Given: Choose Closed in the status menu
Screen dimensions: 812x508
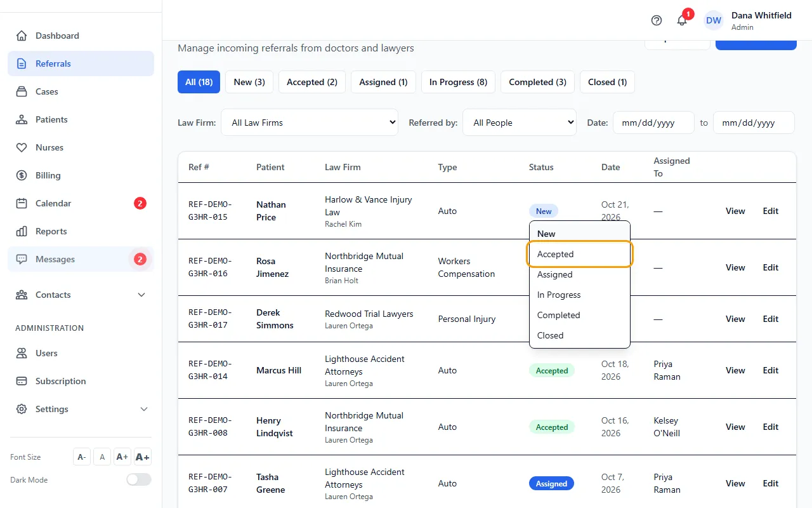Looking at the screenshot, I should pyautogui.click(x=580, y=335).
